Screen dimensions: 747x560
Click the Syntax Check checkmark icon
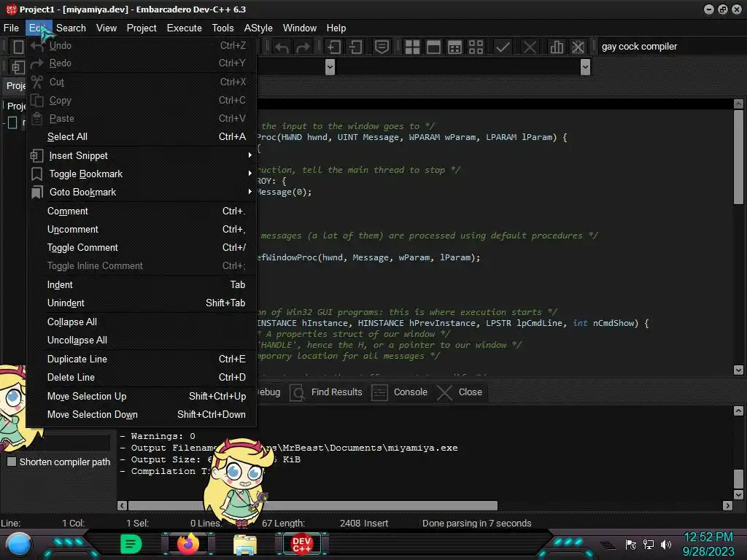(503, 47)
